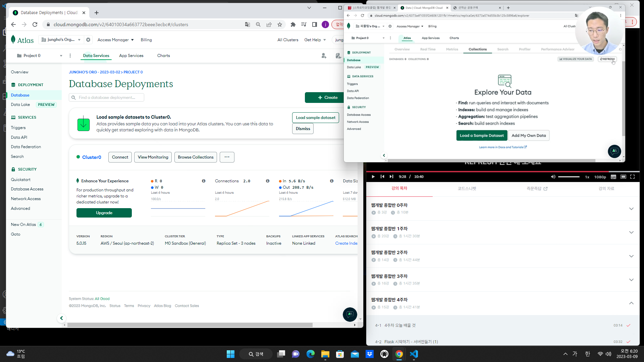Open Project 0 kebab options menu
644x362 pixels.
70,56
